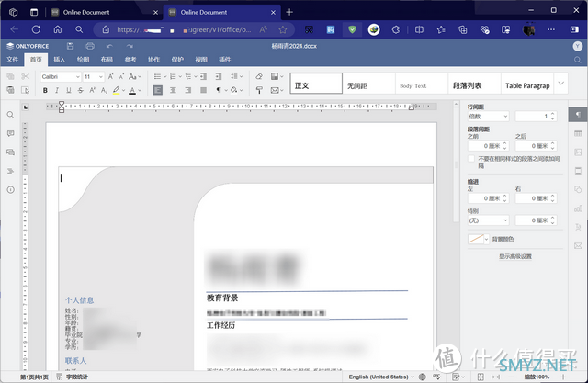Check the no-spacing-between-same-style checkbox
Viewport: 588px width, 383px height.
[471, 159]
